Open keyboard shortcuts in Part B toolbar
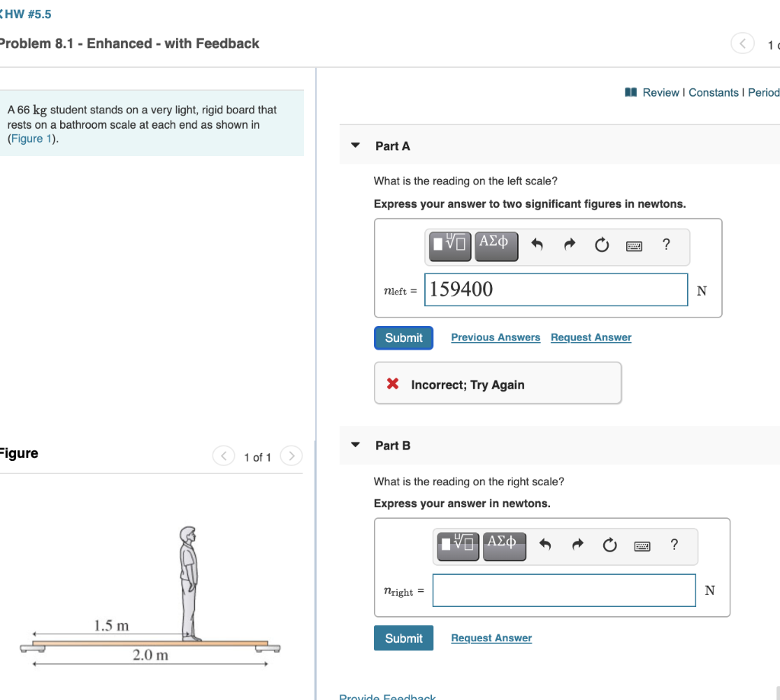This screenshot has height=700, width=780. [642, 545]
